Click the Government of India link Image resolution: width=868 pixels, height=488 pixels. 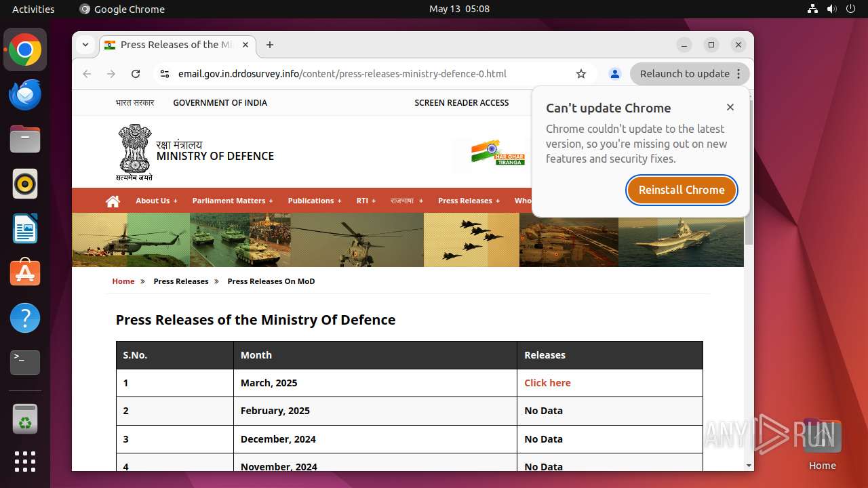[x=220, y=103]
